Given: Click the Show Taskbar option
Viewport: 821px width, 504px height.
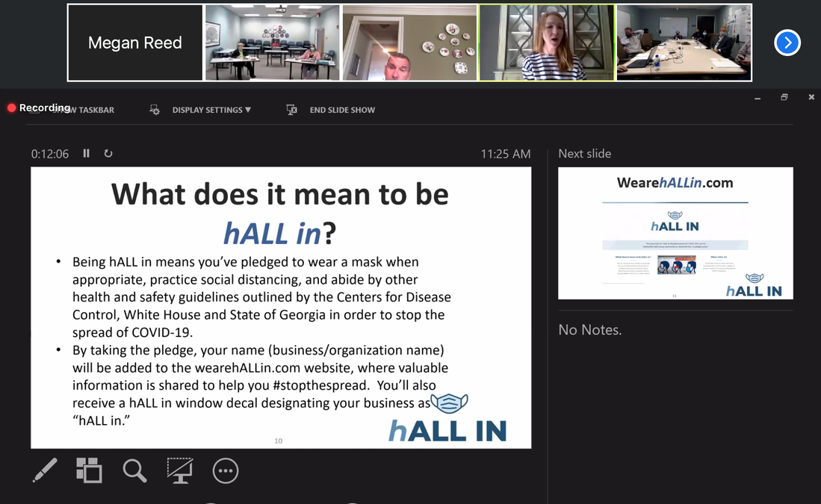Looking at the screenshot, I should (86, 110).
